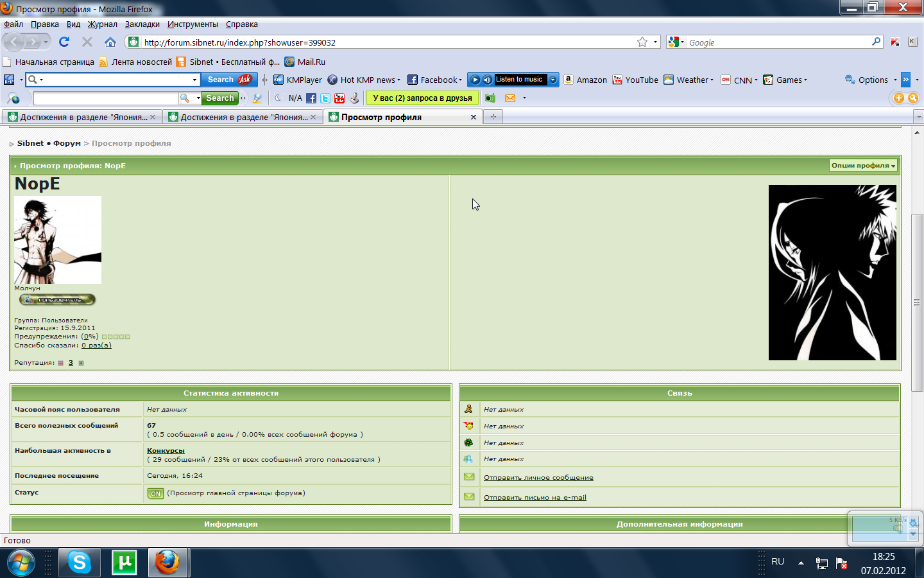Open a new tab
924x578 pixels.
point(493,117)
